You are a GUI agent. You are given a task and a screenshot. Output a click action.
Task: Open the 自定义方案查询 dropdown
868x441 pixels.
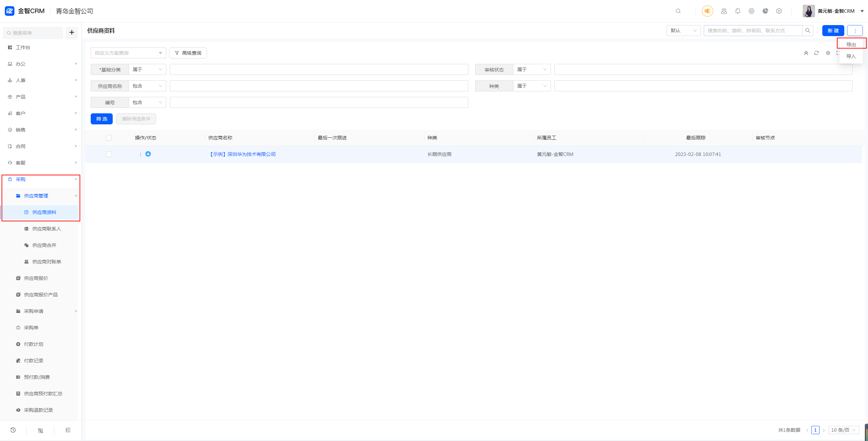click(x=129, y=53)
